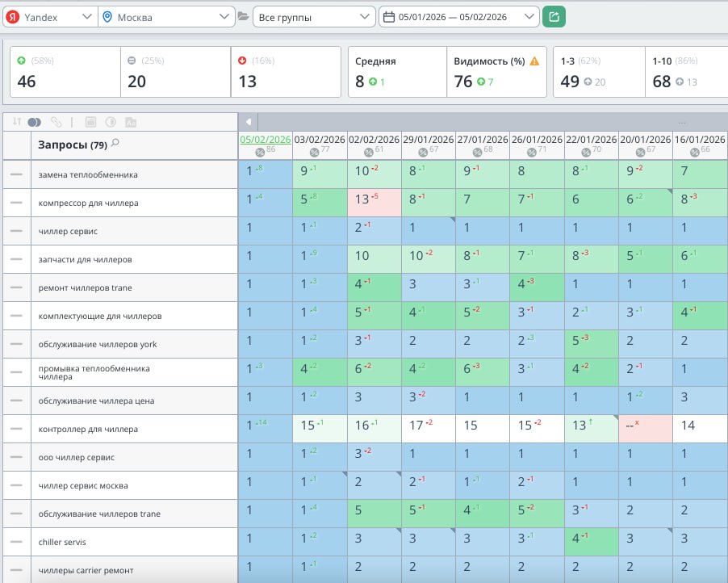Open the 05/02/2026 date column link
Image resolution: width=728 pixels, height=583 pixels.
(x=265, y=140)
